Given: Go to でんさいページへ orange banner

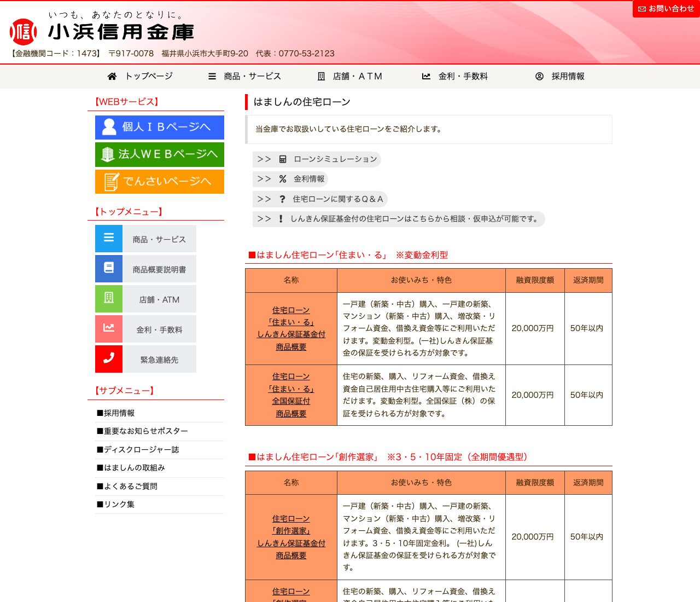Looking at the screenshot, I should click(160, 182).
